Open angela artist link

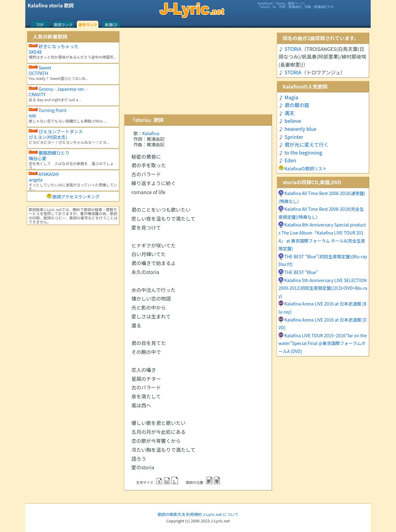click(x=35, y=180)
